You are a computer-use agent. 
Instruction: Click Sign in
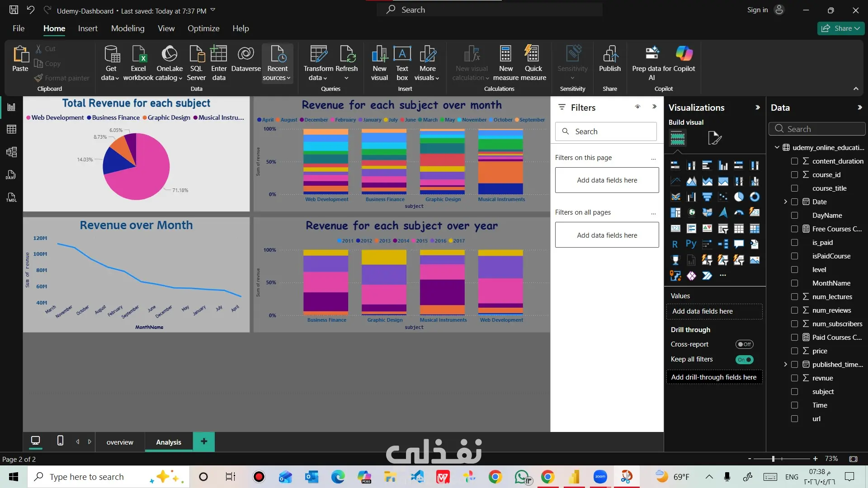[757, 10]
